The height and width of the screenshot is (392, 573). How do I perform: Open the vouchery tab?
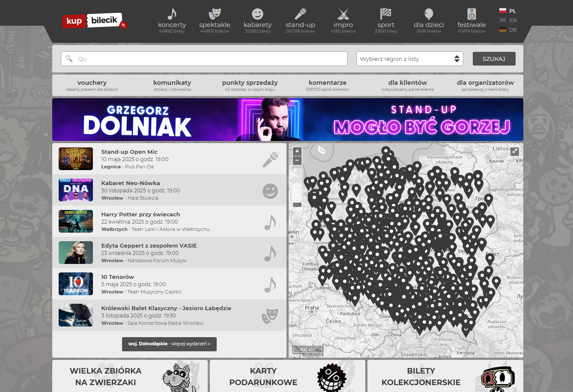(92, 85)
